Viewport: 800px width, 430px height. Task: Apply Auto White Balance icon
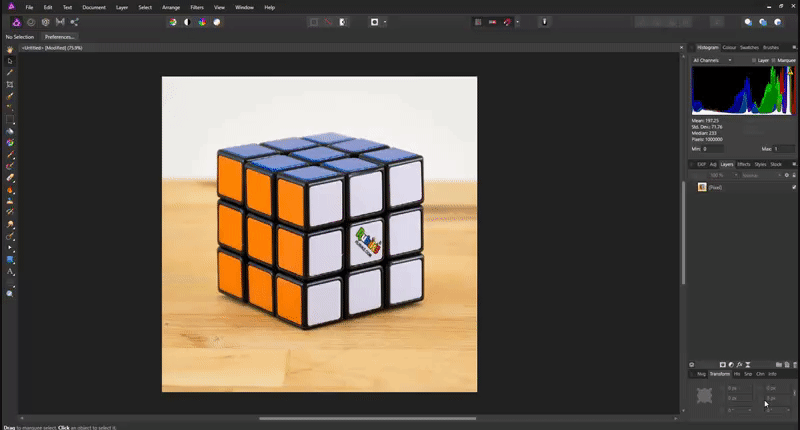tap(217, 22)
